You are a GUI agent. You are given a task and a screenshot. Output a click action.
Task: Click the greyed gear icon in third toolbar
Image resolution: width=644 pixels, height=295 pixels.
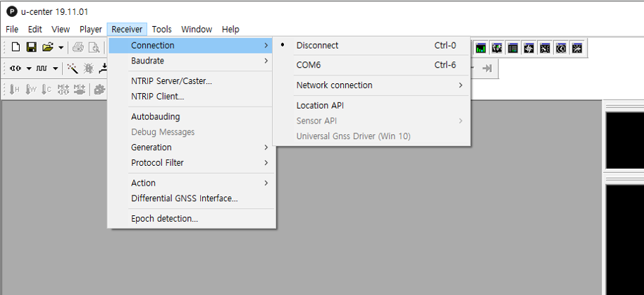tap(99, 89)
